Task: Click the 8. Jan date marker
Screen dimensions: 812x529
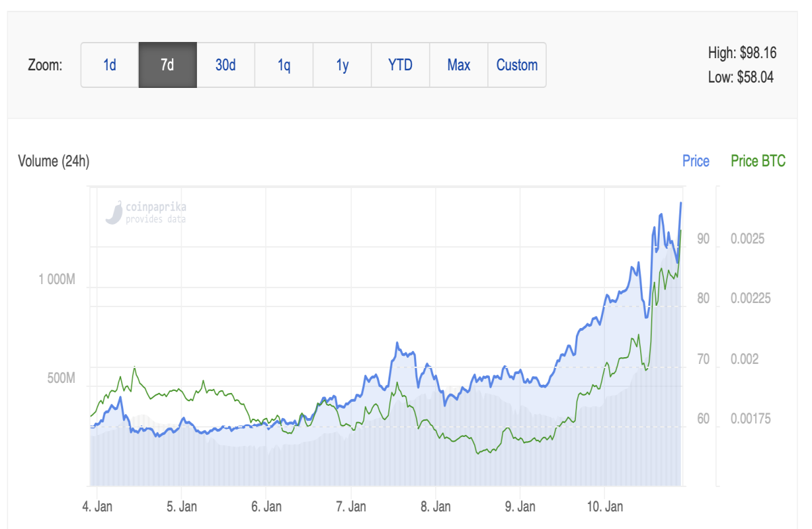Action: coord(436,506)
